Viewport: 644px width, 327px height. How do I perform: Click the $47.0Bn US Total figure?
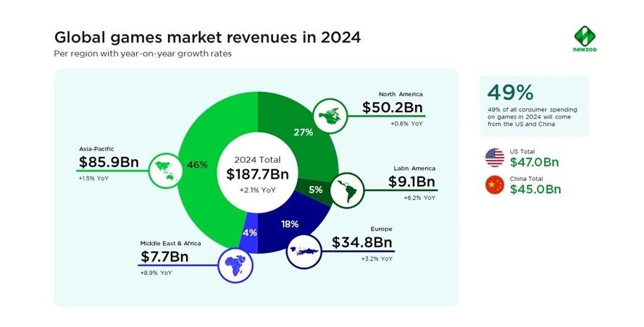pyautogui.click(x=535, y=162)
